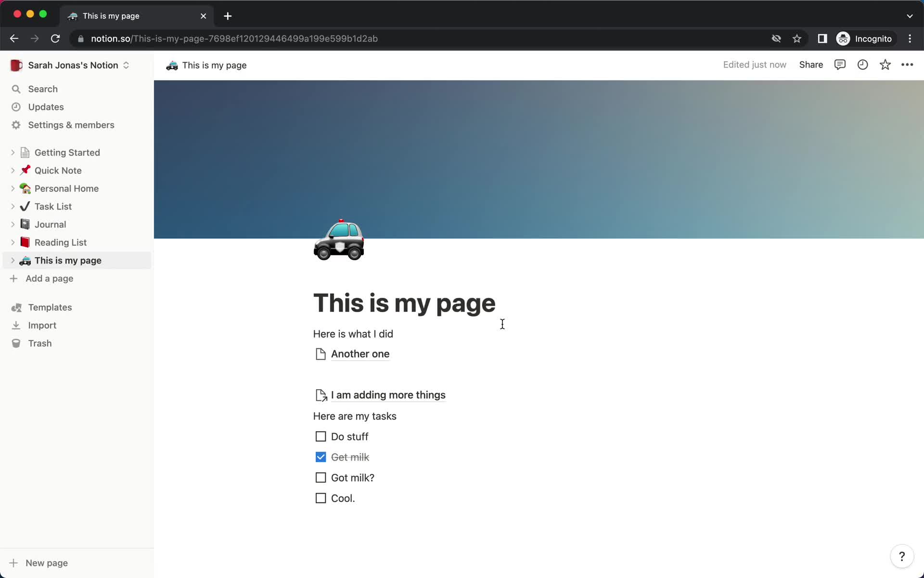Toggle the 'Got milk?' checkbox
This screenshot has width=924, height=578.
pos(321,477)
